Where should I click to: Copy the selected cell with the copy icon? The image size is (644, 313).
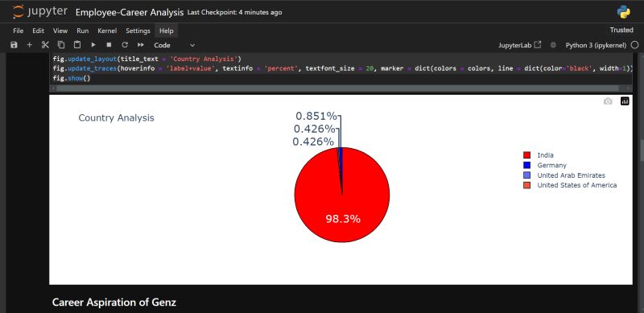[x=61, y=45]
